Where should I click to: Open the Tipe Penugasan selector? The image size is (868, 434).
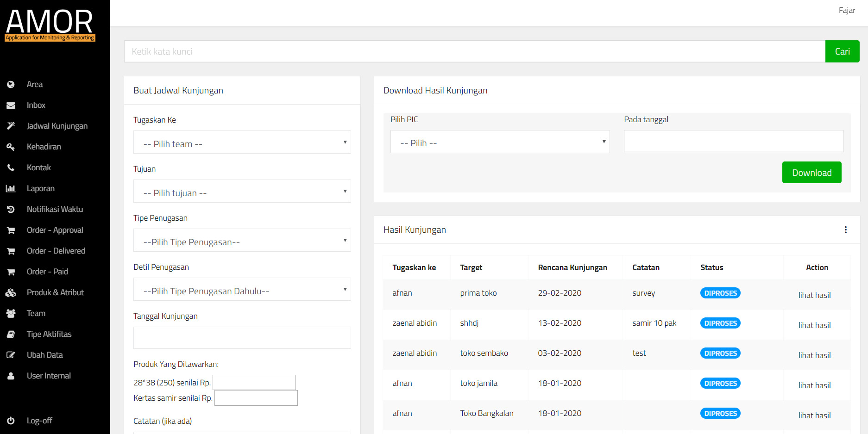[242, 242]
